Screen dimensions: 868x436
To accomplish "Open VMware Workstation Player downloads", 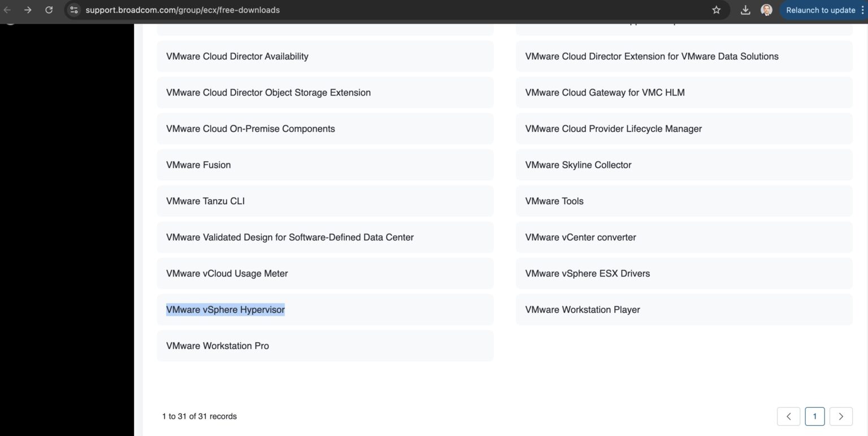I will 582,309.
